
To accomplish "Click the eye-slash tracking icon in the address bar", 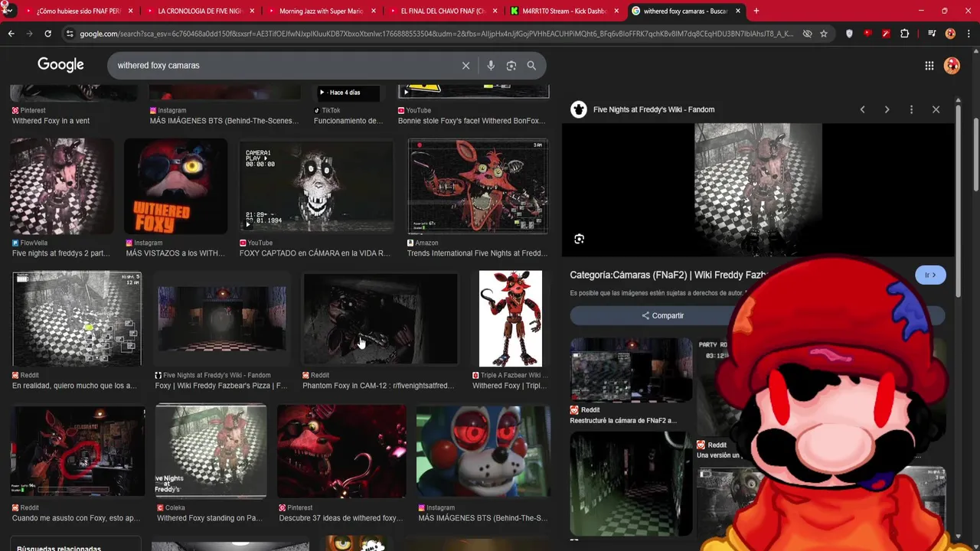I will (x=807, y=34).
